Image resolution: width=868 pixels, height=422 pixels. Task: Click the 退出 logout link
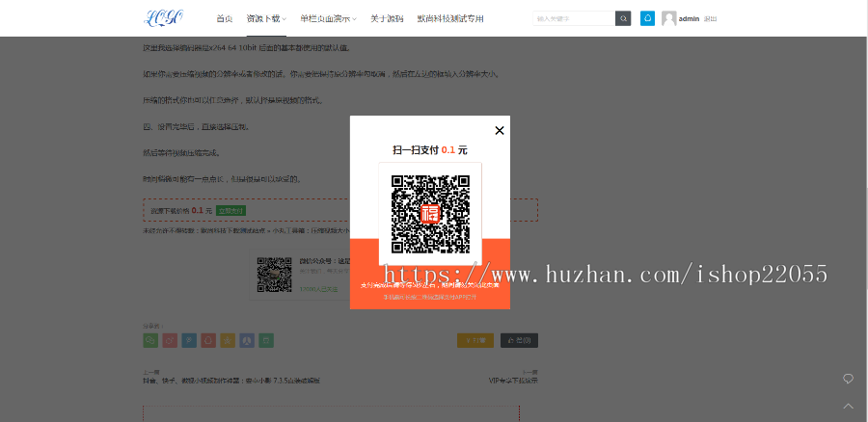[710, 19]
